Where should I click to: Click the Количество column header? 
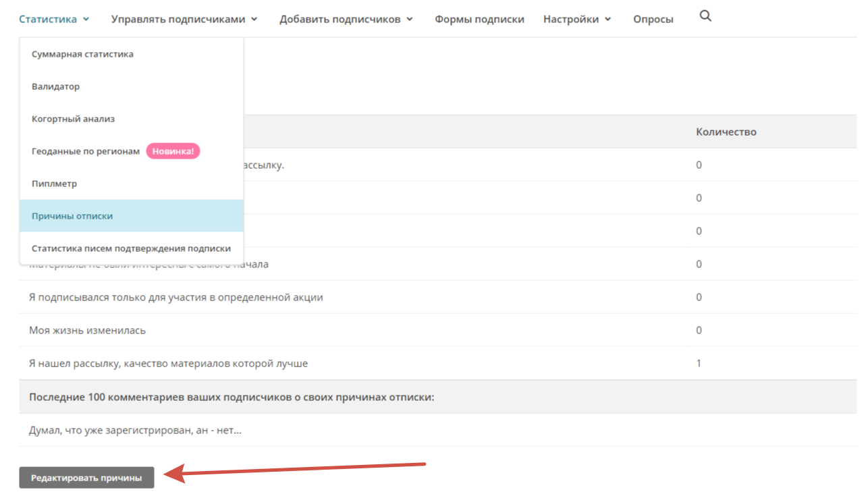[726, 132]
